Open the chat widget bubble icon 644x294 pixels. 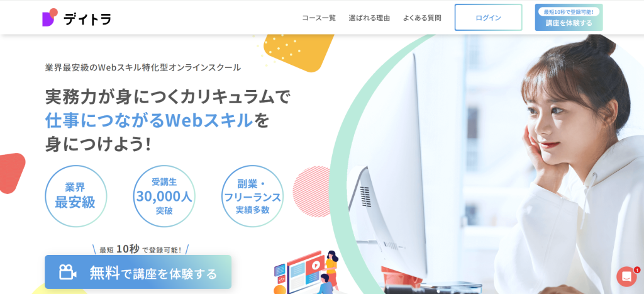tap(626, 277)
